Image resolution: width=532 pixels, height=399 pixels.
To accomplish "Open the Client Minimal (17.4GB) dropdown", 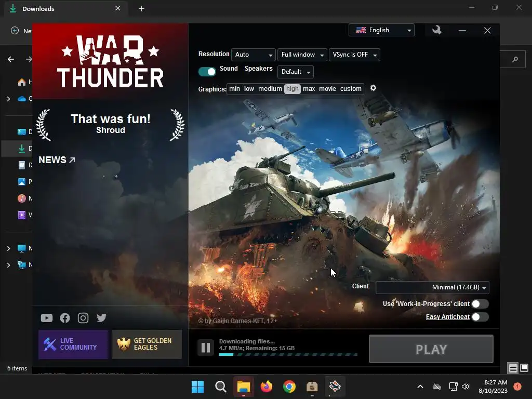I will point(432,287).
